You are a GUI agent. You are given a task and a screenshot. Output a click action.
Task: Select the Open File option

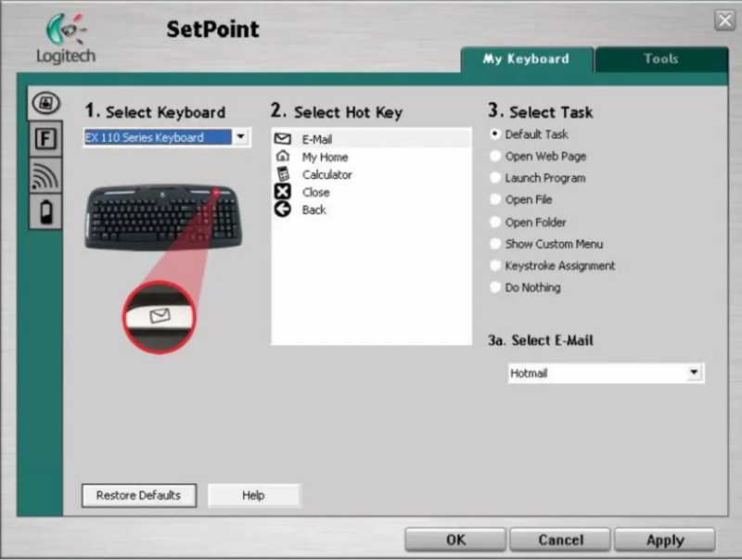point(521,199)
